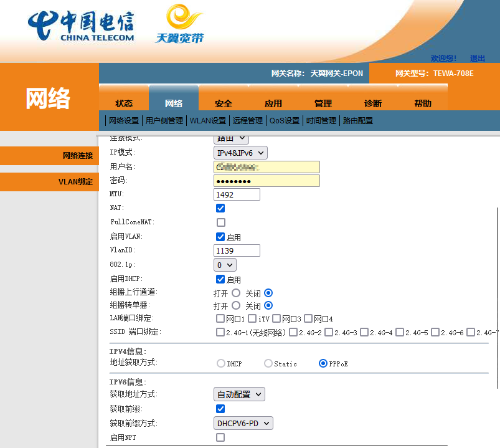The width and height of the screenshot is (500, 448).
Task: Toggle the 启用DHCP checkbox
Action: click(220, 280)
